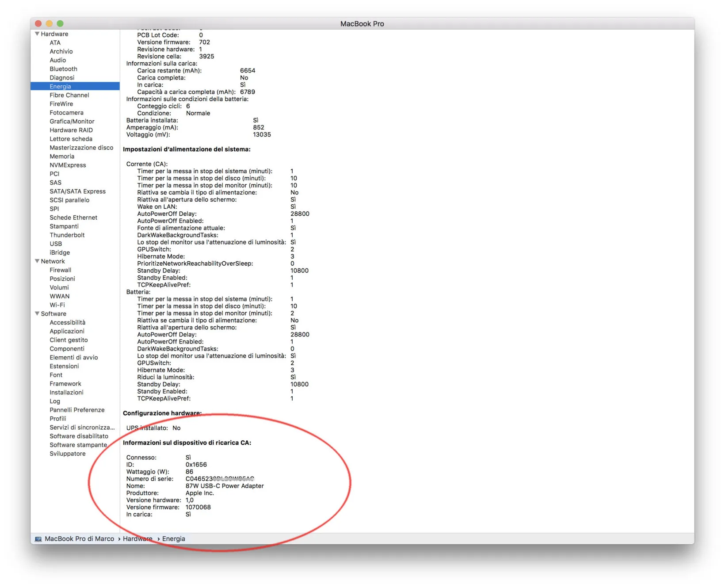The width and height of the screenshot is (725, 588).
Task: Click the firmware version value 1070068
Action: pyautogui.click(x=198, y=507)
